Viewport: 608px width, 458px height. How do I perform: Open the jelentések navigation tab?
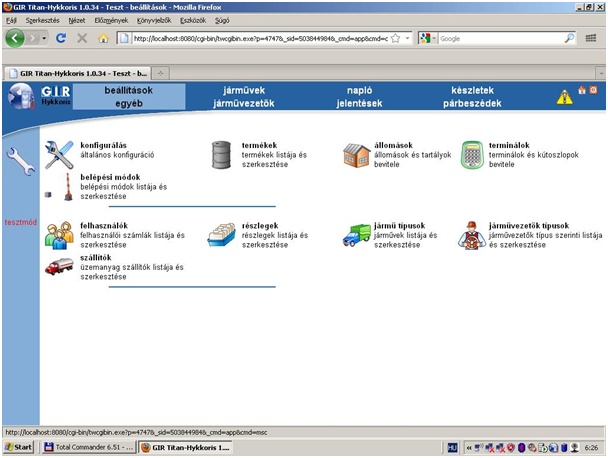point(359,104)
